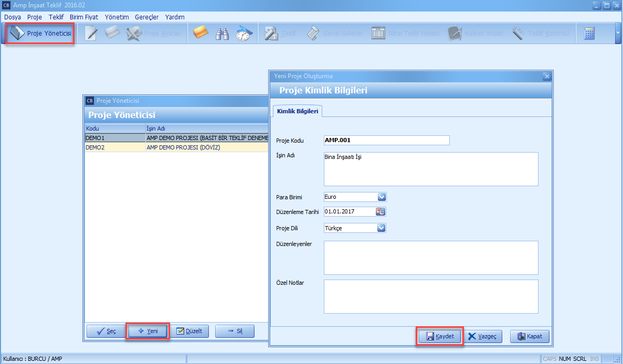The width and height of the screenshot is (623, 364).
Task: Click the clock icon in toolbar
Action: point(244,34)
